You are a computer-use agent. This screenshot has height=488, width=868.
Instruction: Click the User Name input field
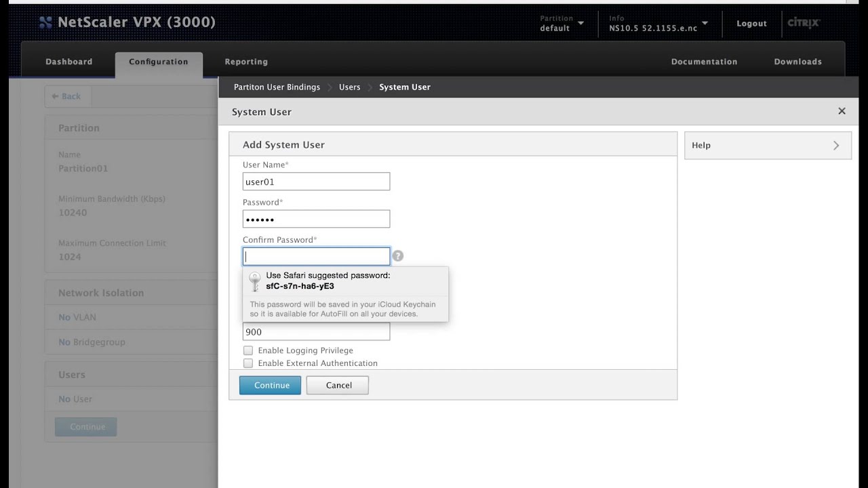pyautogui.click(x=316, y=182)
